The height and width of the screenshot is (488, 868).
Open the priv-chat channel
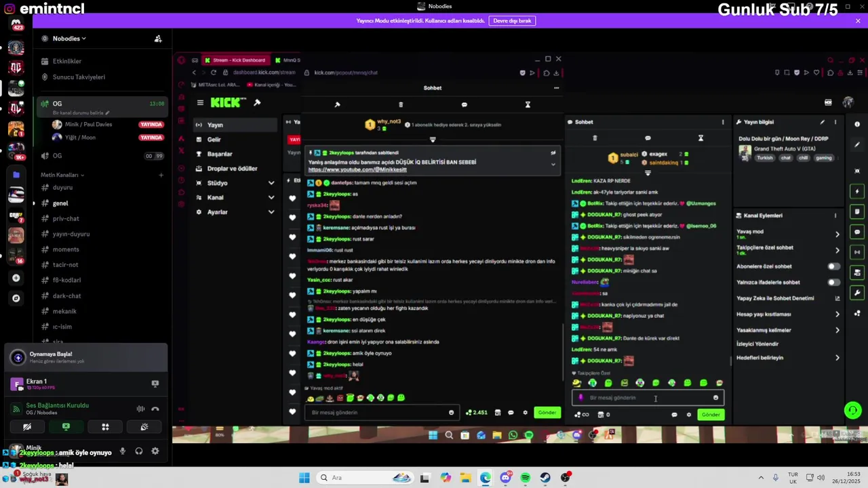[66, 218]
